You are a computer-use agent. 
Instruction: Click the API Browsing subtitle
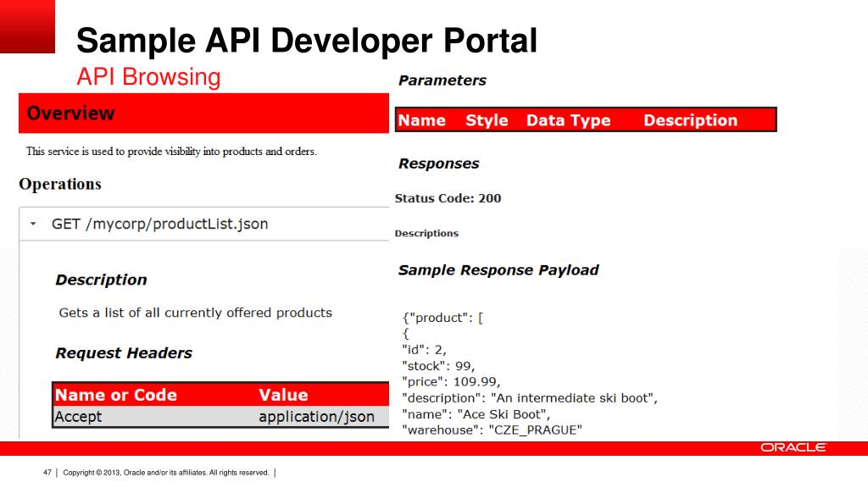(148, 77)
